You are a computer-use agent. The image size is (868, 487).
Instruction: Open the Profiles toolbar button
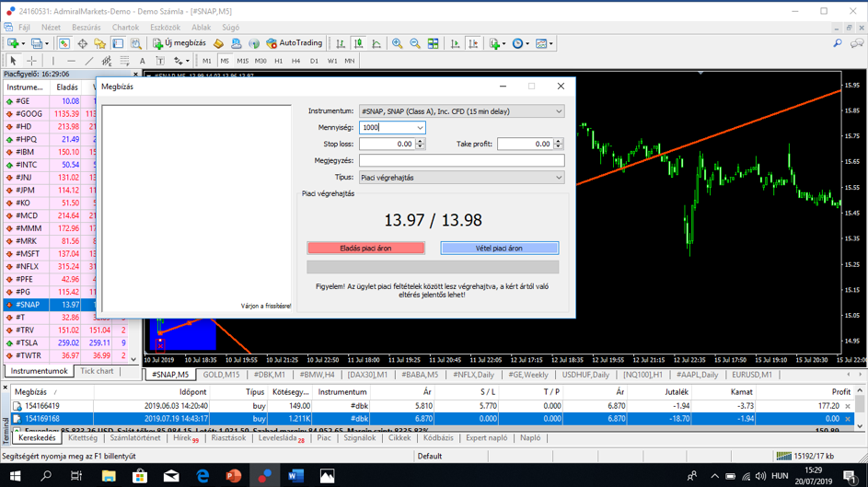pos(40,43)
